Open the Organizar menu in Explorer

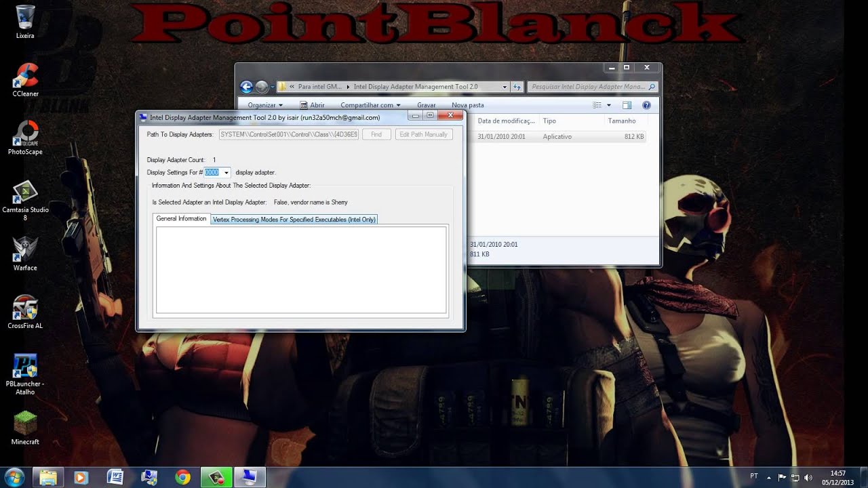point(265,105)
